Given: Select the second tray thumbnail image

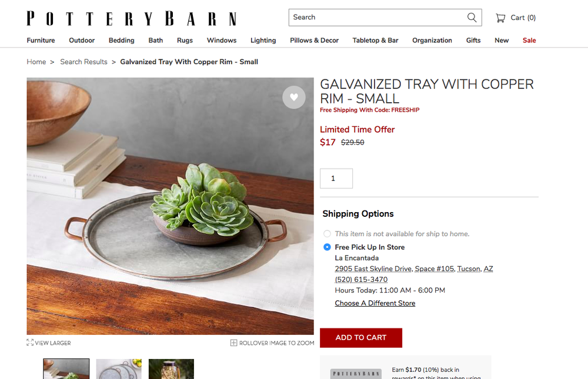Looking at the screenshot, I should coord(119,369).
